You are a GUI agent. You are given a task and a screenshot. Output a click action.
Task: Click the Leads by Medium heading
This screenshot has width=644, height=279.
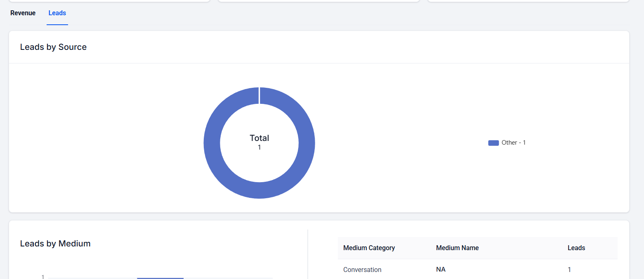point(55,244)
